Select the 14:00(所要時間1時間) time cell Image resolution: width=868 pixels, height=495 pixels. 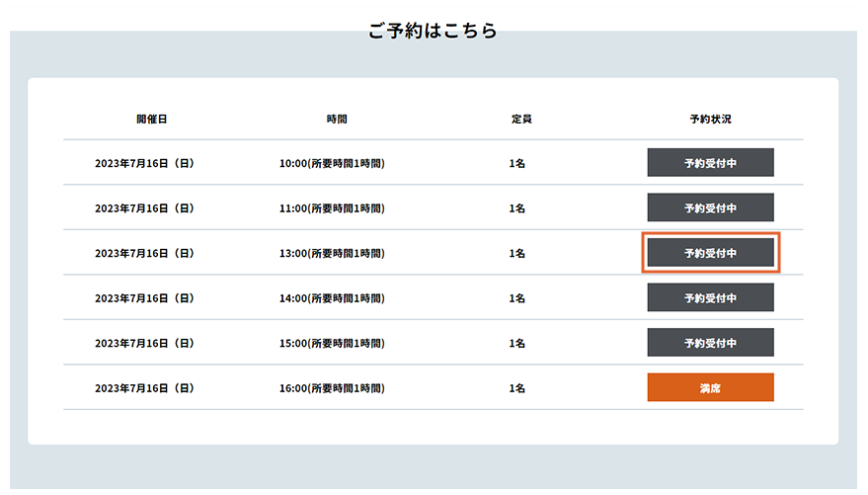pyautogui.click(x=332, y=298)
